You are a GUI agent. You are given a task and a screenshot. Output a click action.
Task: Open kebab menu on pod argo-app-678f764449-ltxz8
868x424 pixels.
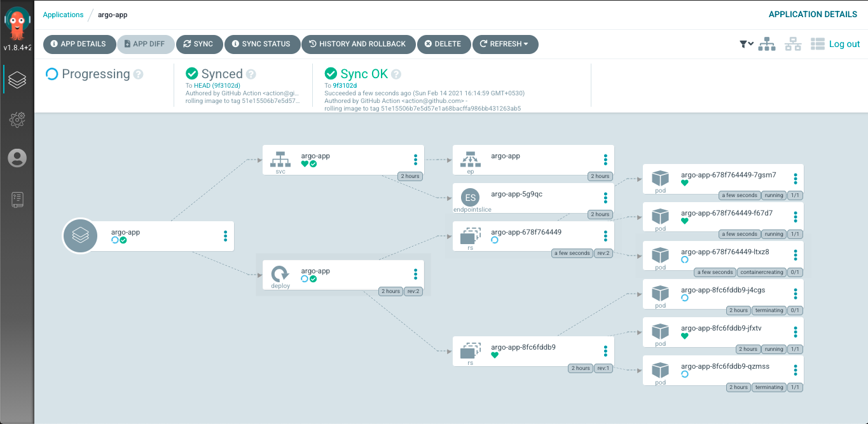coord(796,256)
